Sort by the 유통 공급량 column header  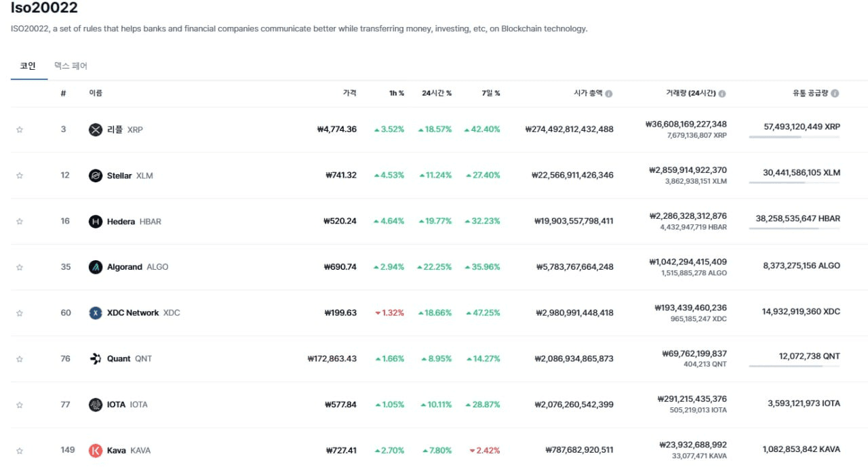point(811,94)
